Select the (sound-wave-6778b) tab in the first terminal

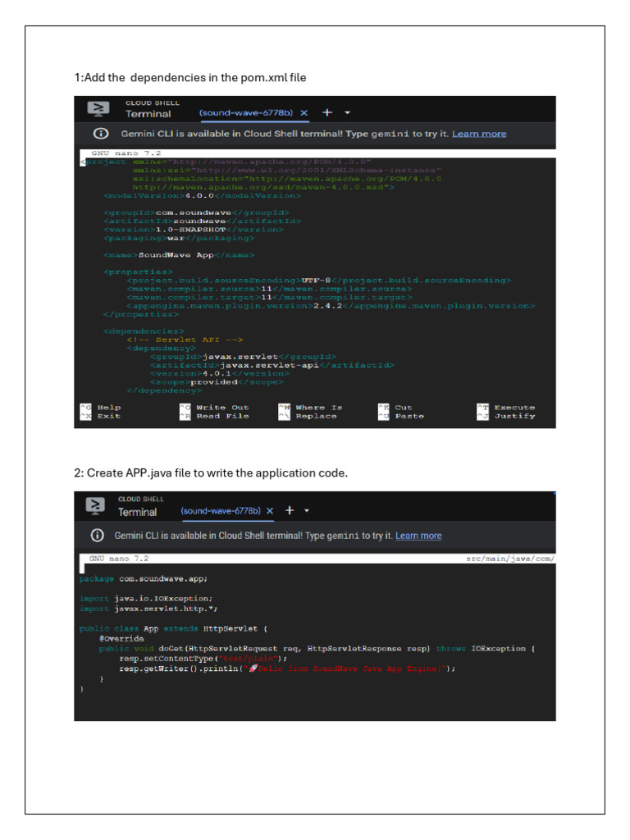(246, 112)
